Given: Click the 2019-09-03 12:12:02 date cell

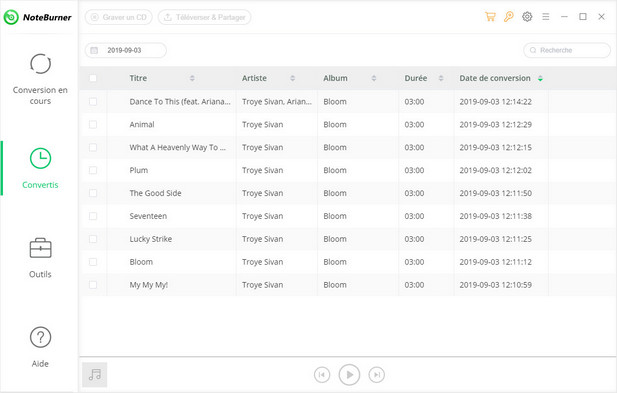Looking at the screenshot, I should (x=495, y=170).
